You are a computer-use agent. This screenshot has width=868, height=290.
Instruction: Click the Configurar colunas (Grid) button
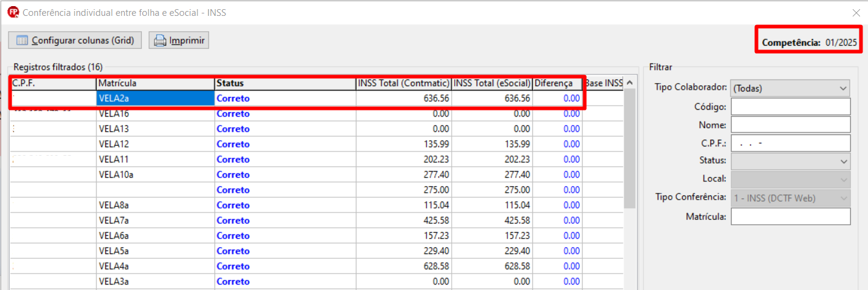[x=75, y=40]
